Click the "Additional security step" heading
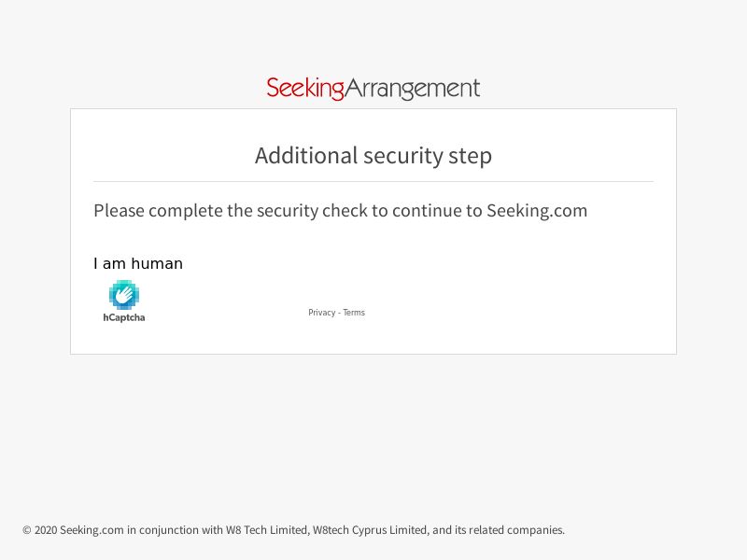Image resolution: width=747 pixels, height=560 pixels. 373,155
